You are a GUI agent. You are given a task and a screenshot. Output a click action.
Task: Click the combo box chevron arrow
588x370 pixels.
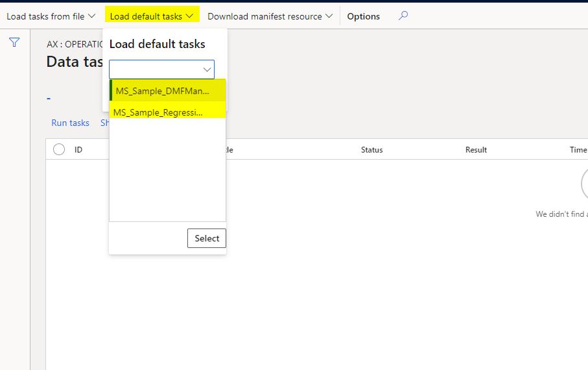pos(207,69)
